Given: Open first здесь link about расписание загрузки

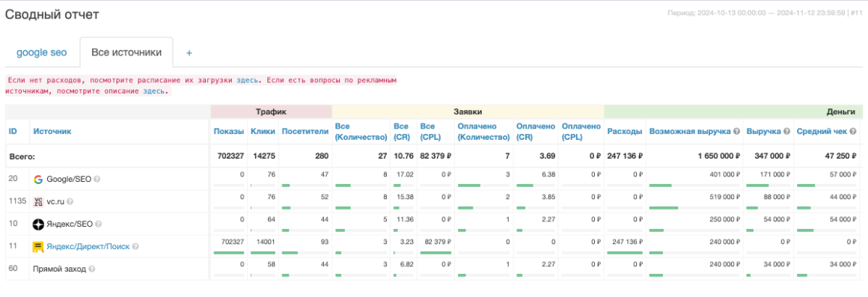Looking at the screenshot, I should 247,80.
